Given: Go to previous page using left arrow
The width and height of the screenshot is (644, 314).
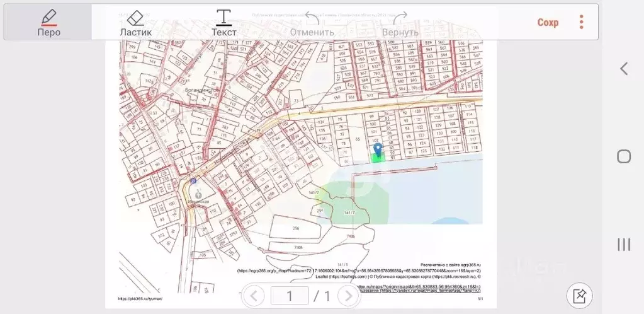Looking at the screenshot, I should pos(254,295).
